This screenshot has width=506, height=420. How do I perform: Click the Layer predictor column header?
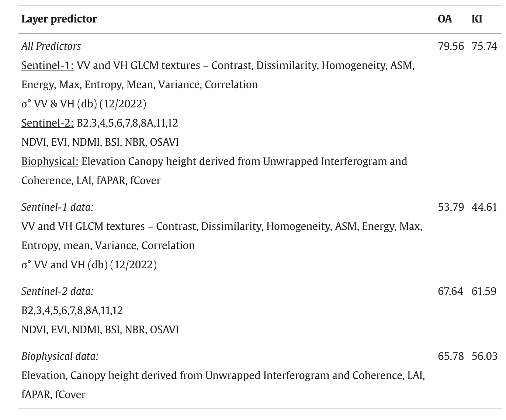pos(59,19)
